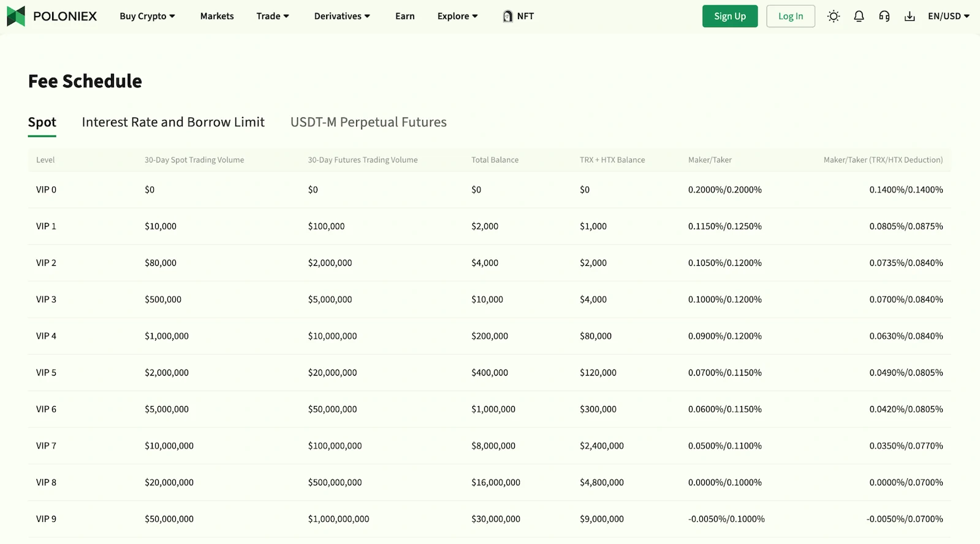Click the Poloniex logo icon
Viewport: 980px width, 544px height.
tap(16, 17)
